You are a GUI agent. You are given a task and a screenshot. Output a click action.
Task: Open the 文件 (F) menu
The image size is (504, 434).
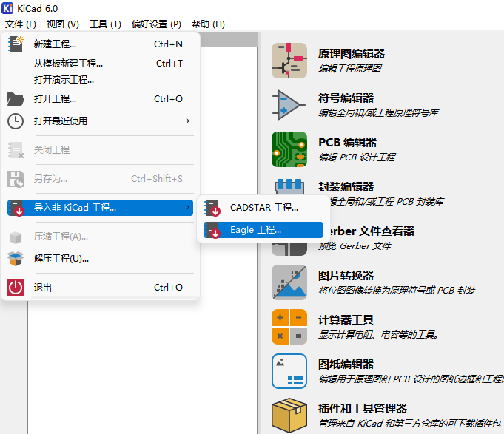(20, 24)
